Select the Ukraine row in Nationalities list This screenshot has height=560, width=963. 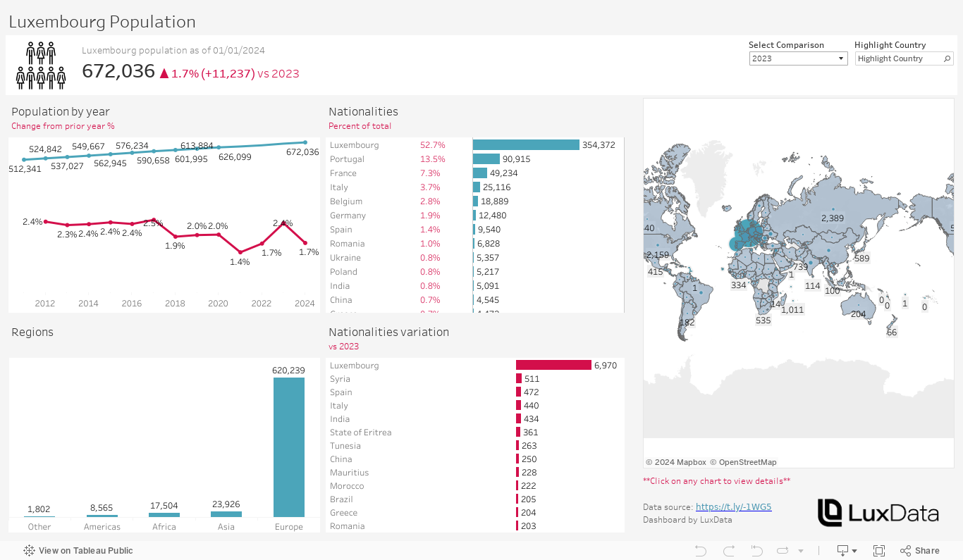tap(477, 257)
